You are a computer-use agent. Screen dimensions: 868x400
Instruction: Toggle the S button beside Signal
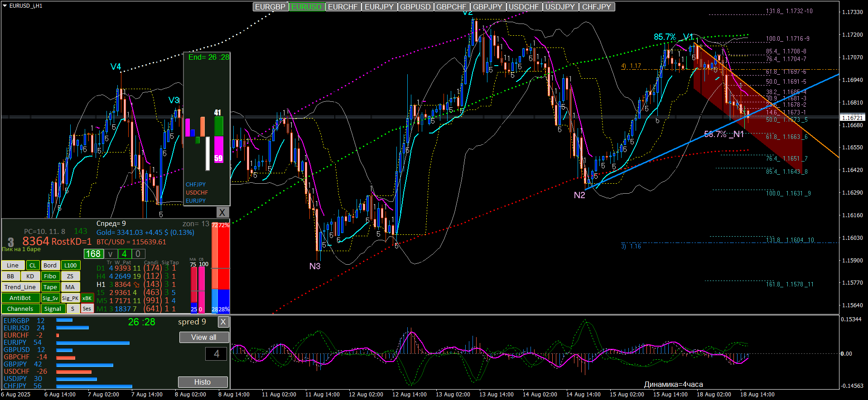click(x=72, y=309)
